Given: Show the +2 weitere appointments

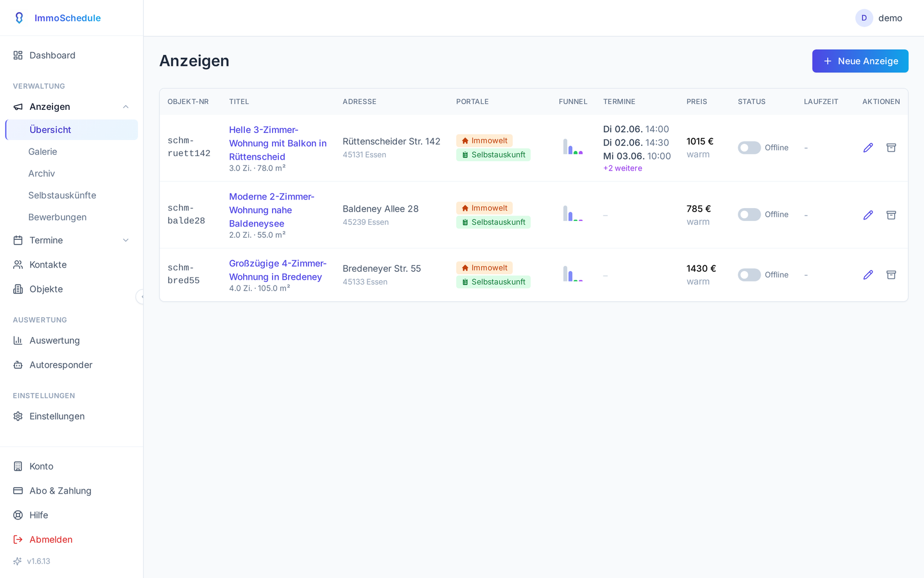Looking at the screenshot, I should pos(623,168).
